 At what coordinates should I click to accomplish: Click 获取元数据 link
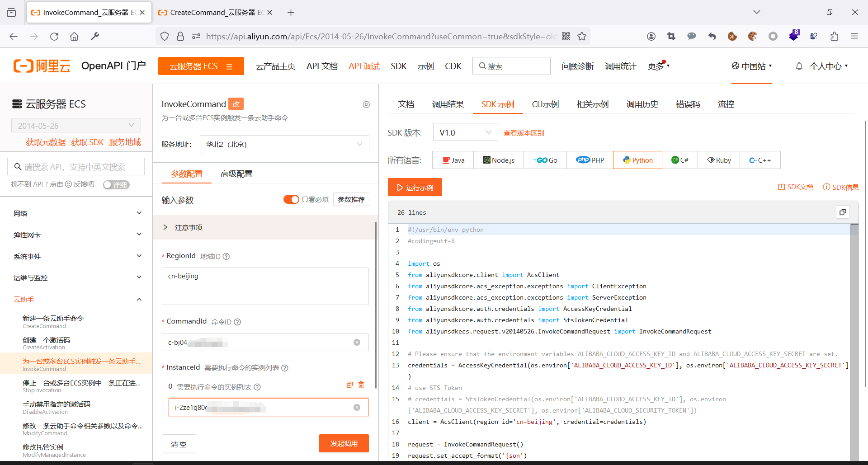point(46,142)
